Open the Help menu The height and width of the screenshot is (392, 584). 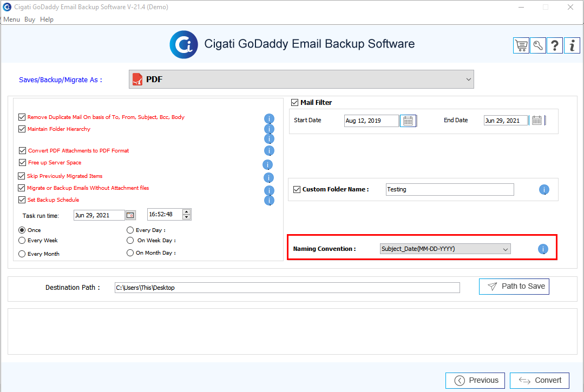[47, 19]
